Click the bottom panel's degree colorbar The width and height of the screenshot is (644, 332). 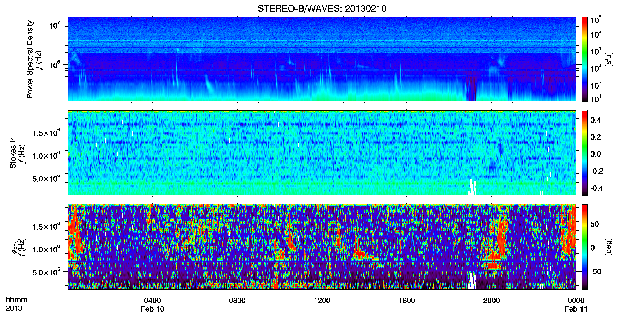click(585, 247)
